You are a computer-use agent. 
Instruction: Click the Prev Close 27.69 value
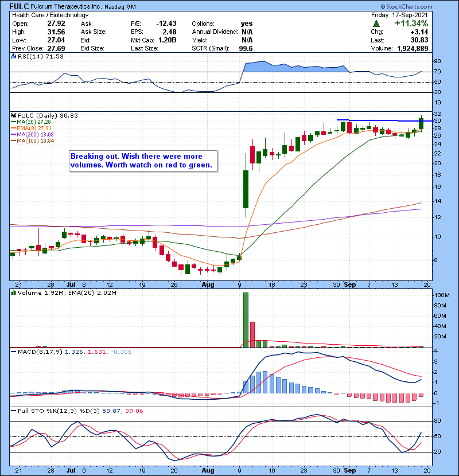[x=56, y=49]
